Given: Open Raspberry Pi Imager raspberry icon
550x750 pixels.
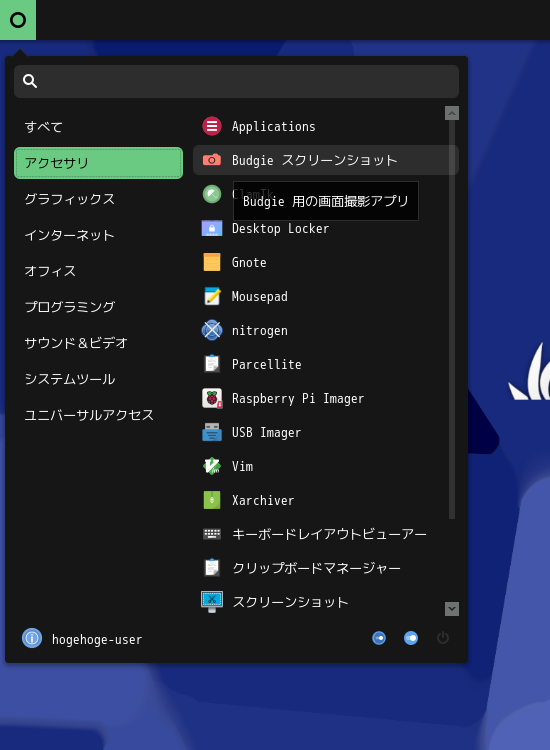Looking at the screenshot, I should tap(212, 398).
